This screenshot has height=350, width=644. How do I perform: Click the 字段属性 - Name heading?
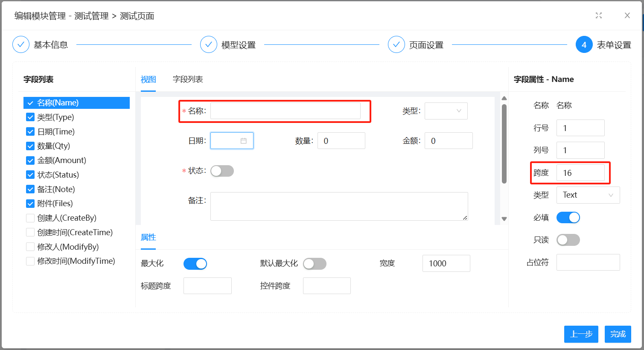point(544,79)
